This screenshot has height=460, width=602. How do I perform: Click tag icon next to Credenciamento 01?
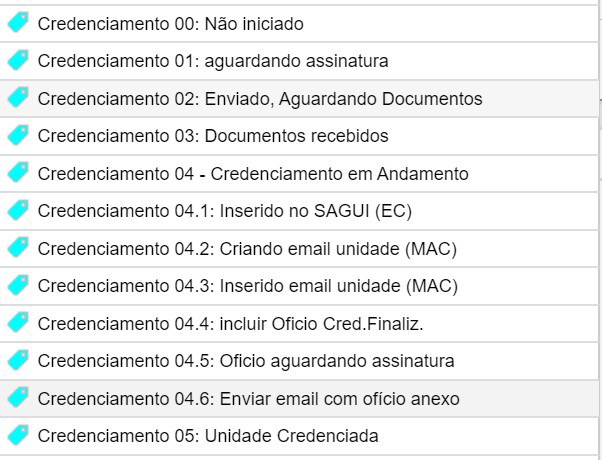[x=18, y=60]
